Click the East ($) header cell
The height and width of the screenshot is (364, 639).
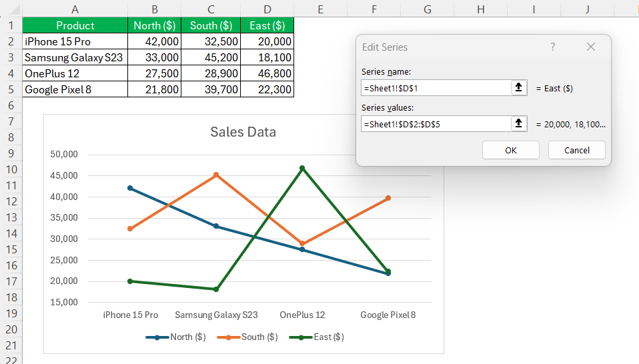point(267,25)
